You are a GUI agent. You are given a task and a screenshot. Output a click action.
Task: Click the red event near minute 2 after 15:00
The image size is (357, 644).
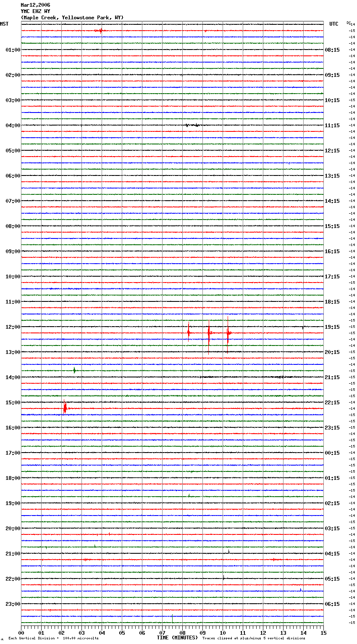coord(65,407)
